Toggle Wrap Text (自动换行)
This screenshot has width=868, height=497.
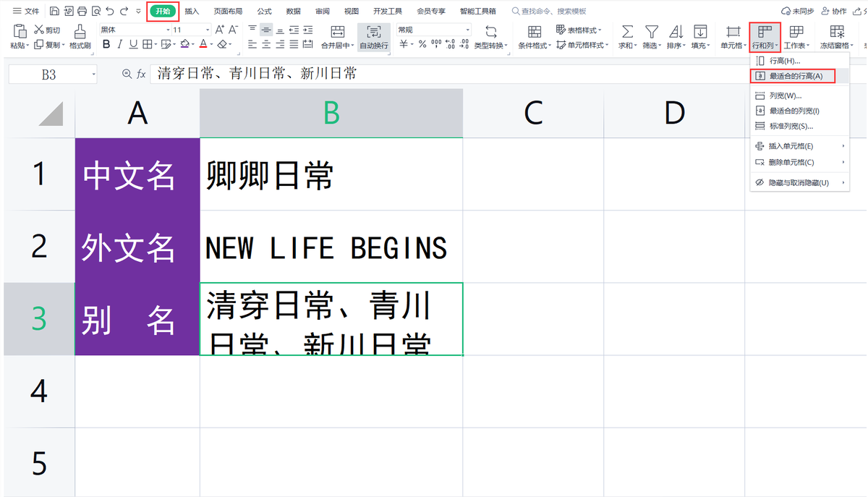click(374, 36)
